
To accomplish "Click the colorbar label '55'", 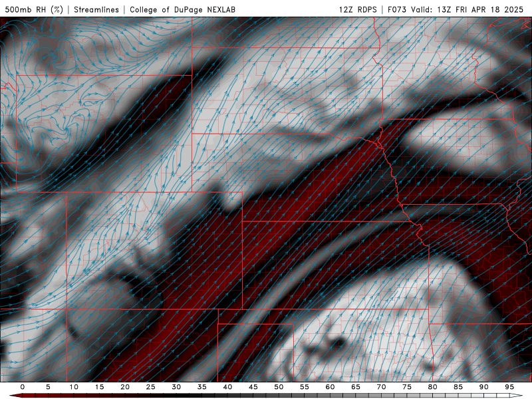I will [305, 387].
